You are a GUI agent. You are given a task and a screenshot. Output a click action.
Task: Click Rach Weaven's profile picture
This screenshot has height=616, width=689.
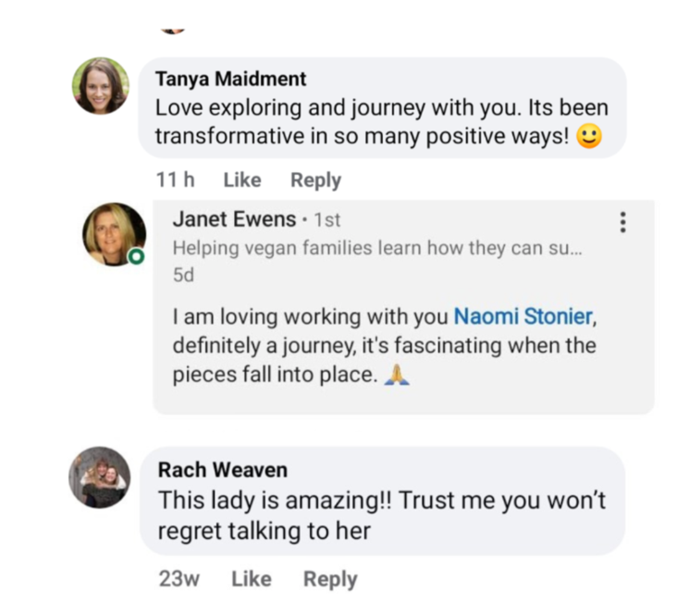tap(99, 477)
